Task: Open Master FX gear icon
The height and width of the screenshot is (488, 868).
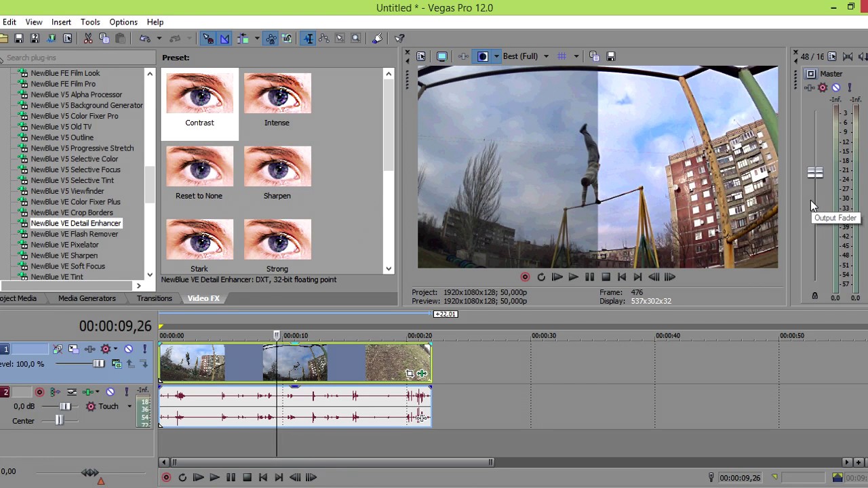Action: pyautogui.click(x=823, y=87)
